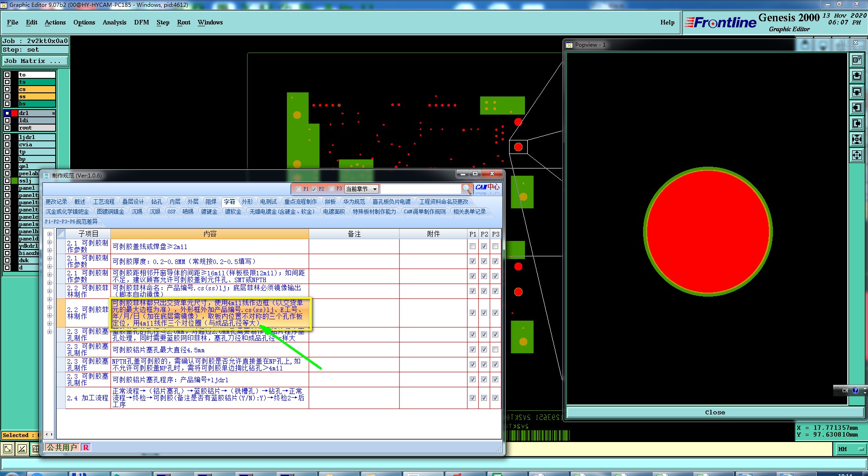Click the 内容 column header
Screen dimensions: 868x476
tap(210, 234)
